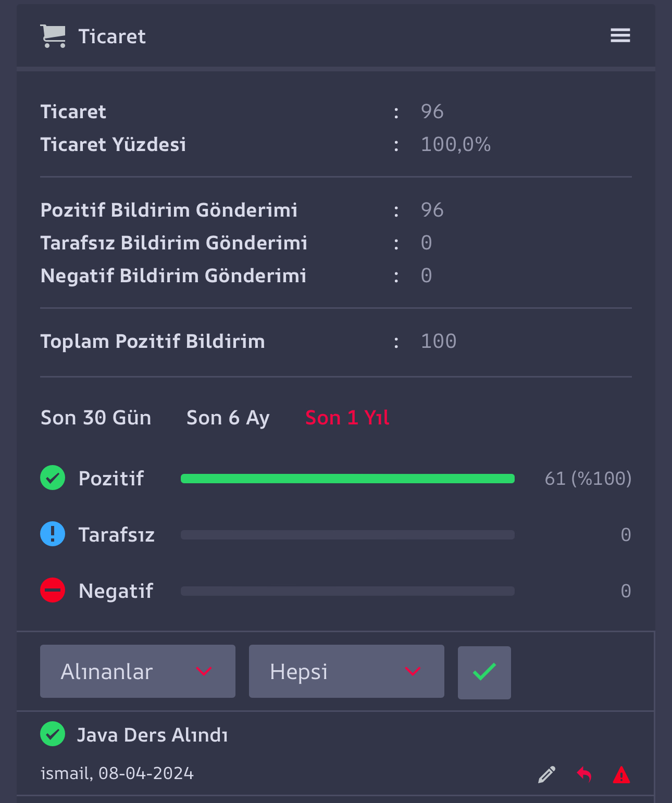Click the red warning report icon
The image size is (672, 803).
(x=621, y=775)
